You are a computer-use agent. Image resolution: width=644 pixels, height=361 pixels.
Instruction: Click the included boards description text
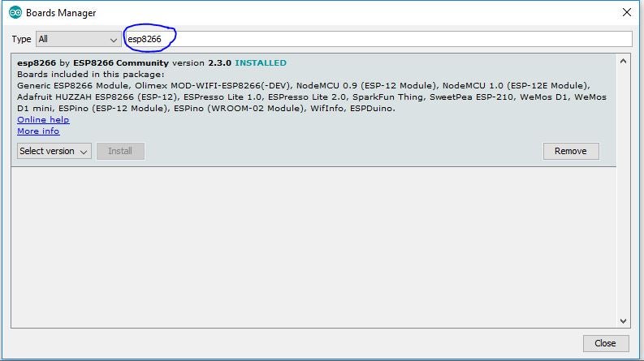click(x=309, y=97)
